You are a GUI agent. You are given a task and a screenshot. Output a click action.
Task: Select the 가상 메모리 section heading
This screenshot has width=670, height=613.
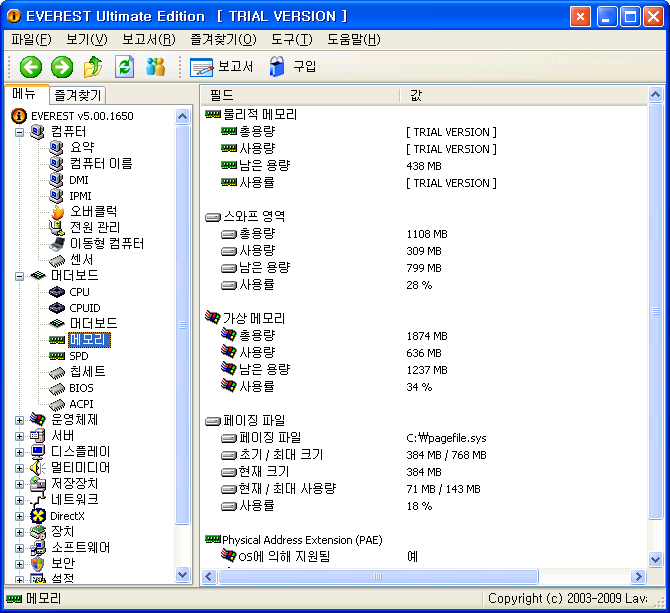click(x=254, y=318)
